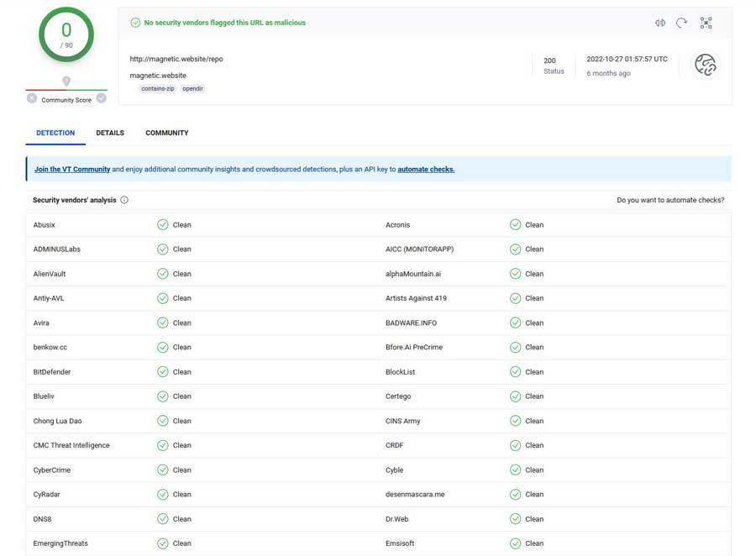
Task: Click the green check next to the no-malicious message
Action: pos(135,23)
